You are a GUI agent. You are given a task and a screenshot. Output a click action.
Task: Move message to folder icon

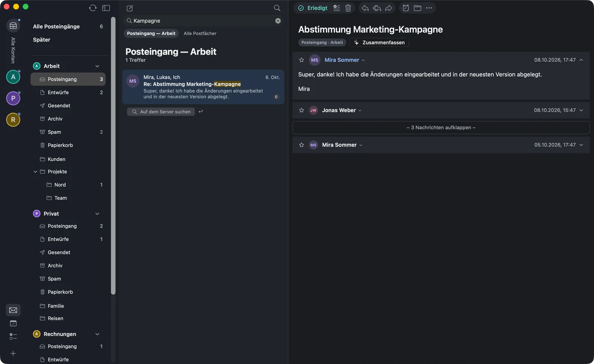pos(418,8)
